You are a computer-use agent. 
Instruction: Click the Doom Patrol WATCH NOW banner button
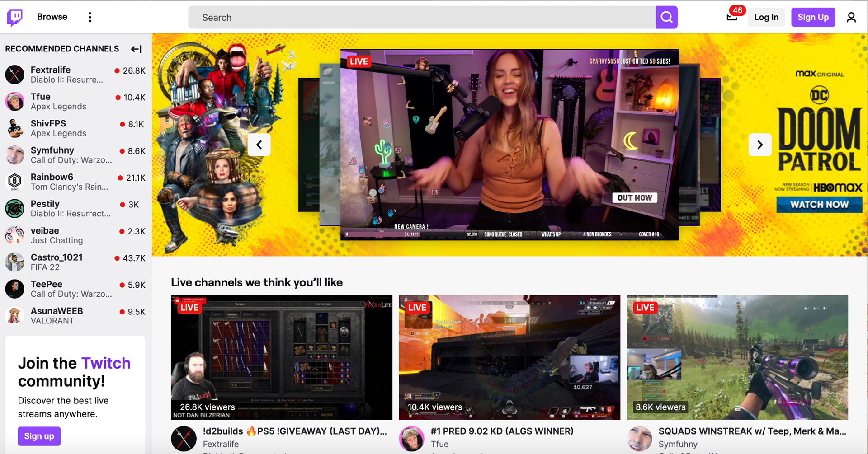click(x=819, y=205)
